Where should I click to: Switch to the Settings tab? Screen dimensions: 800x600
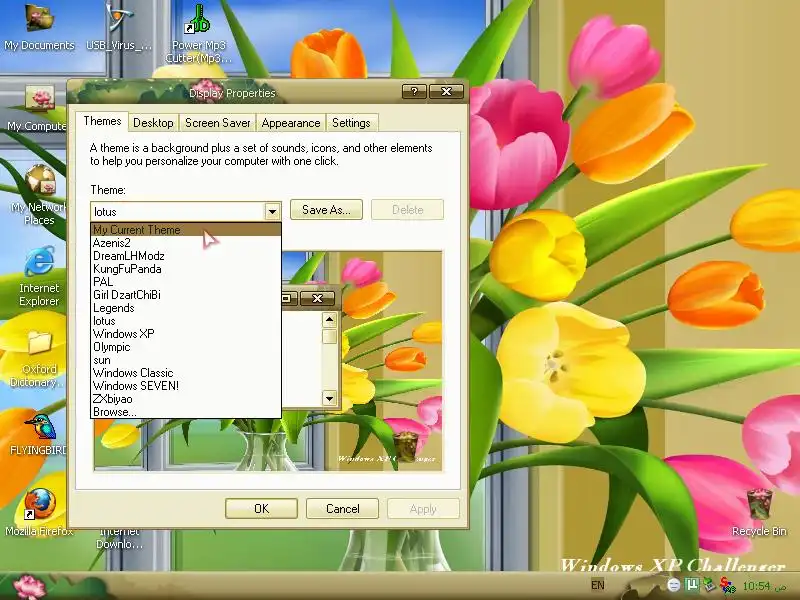coord(351,123)
